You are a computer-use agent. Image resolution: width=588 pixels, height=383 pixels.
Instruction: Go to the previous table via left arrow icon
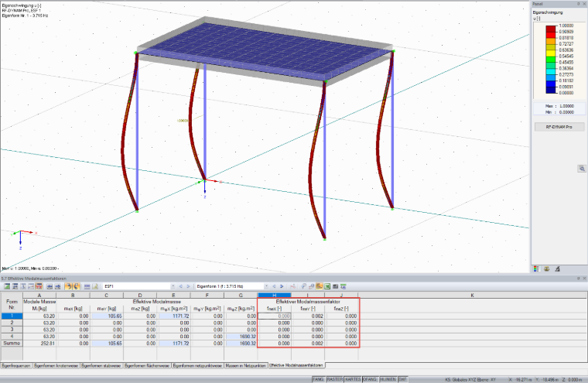[50, 286]
